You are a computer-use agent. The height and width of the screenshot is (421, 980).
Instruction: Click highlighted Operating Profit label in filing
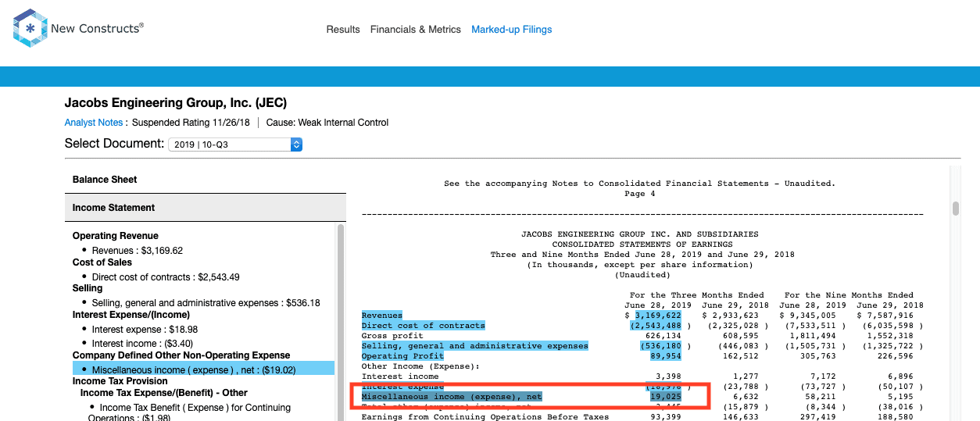tap(402, 355)
